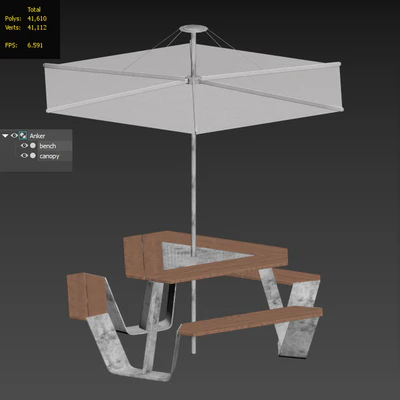400x400 pixels.
Task: Hide the bench object
Action: [x=24, y=146]
